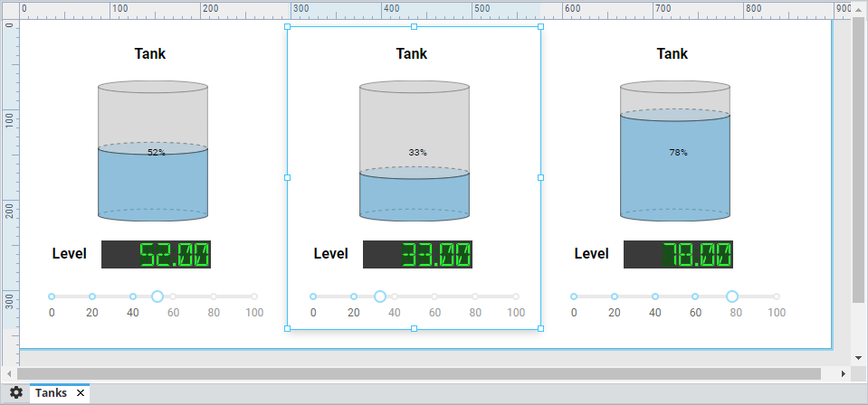Click the 500 mark on the horizontal ruler

coord(482,9)
